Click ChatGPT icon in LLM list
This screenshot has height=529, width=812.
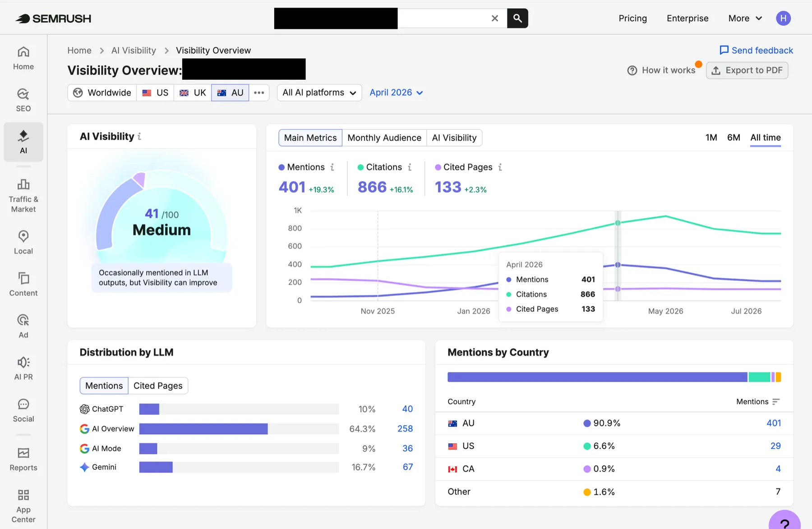point(84,409)
